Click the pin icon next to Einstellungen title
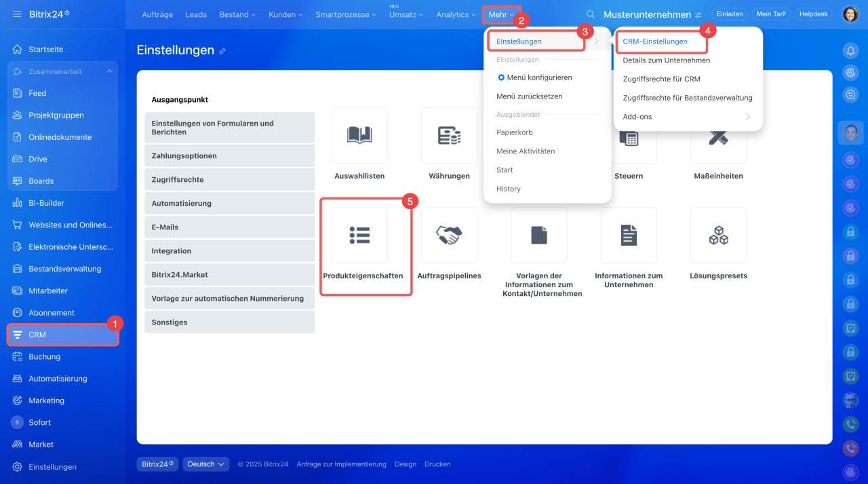The height and width of the screenshot is (484, 868). click(x=222, y=51)
